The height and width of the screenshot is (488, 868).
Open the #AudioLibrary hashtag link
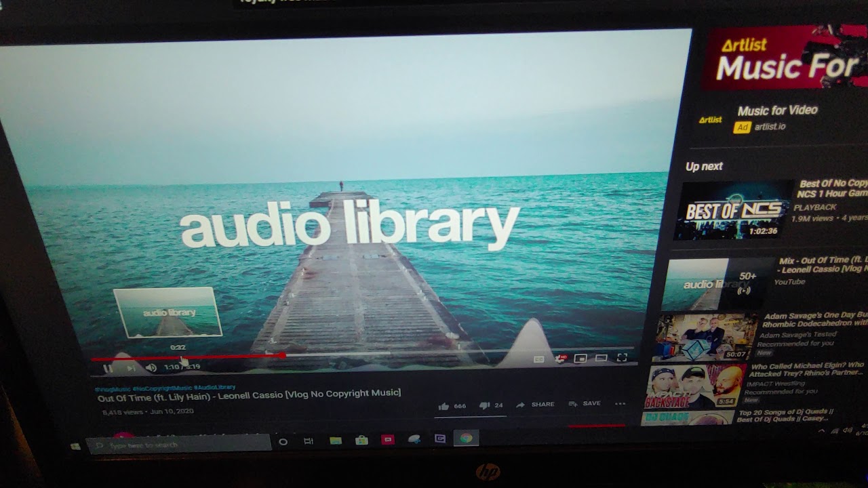214,387
